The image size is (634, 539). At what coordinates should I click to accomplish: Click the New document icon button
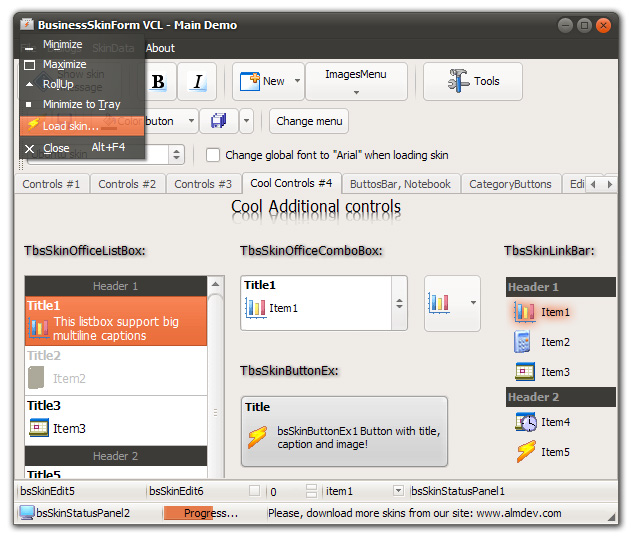coord(250,81)
